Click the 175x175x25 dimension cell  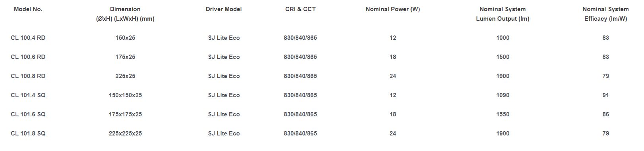(125, 114)
